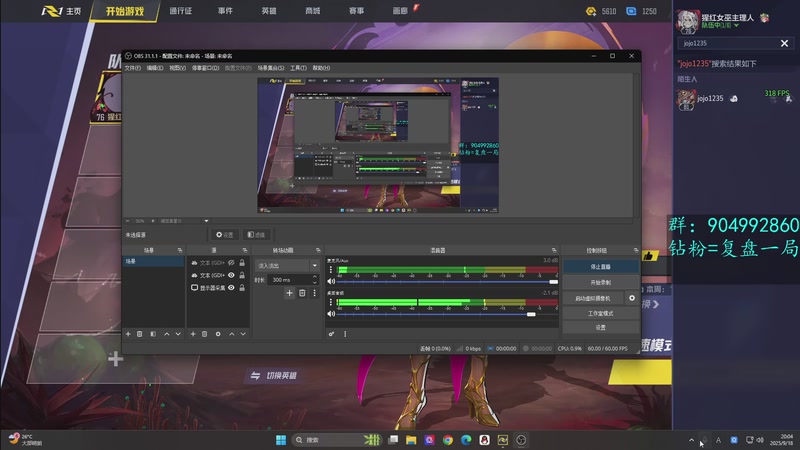Open mixer menu three-dot icon at bottom

tap(345, 334)
